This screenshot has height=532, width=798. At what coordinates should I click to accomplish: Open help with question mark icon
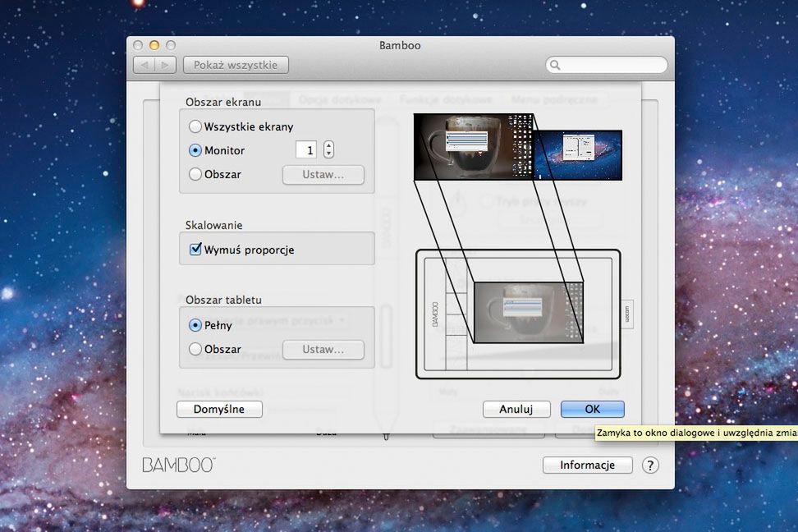point(650,465)
